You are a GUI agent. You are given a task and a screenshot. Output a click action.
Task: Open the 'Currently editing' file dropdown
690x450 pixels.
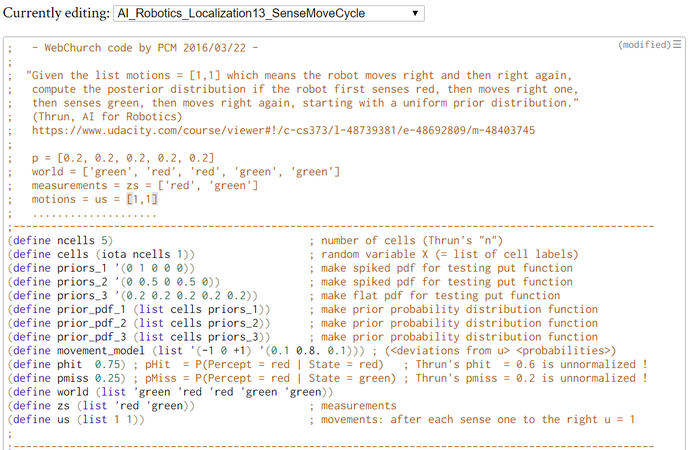(x=268, y=13)
